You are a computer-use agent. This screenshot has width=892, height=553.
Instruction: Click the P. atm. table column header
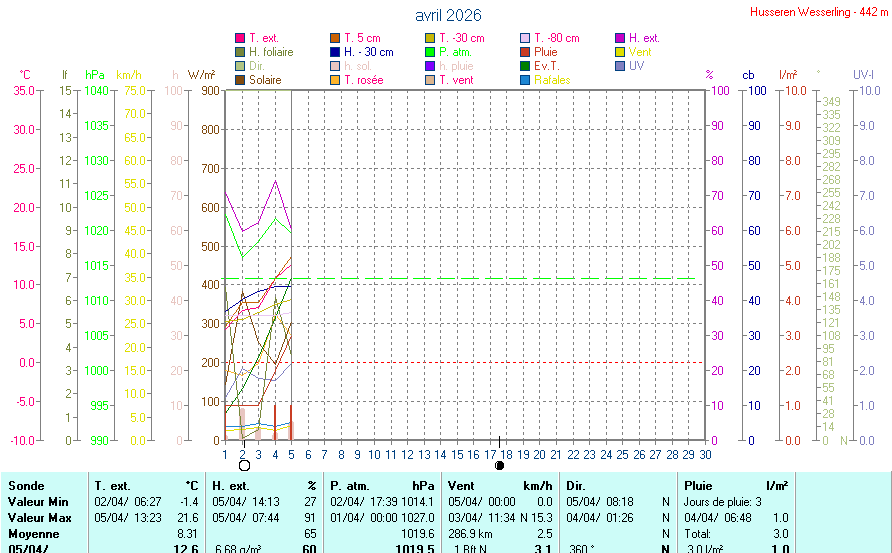coord(352,485)
